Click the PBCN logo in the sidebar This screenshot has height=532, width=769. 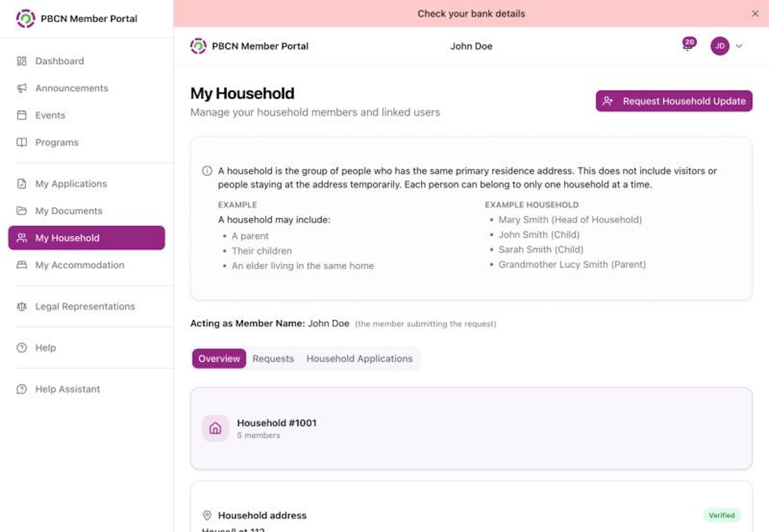pos(26,19)
